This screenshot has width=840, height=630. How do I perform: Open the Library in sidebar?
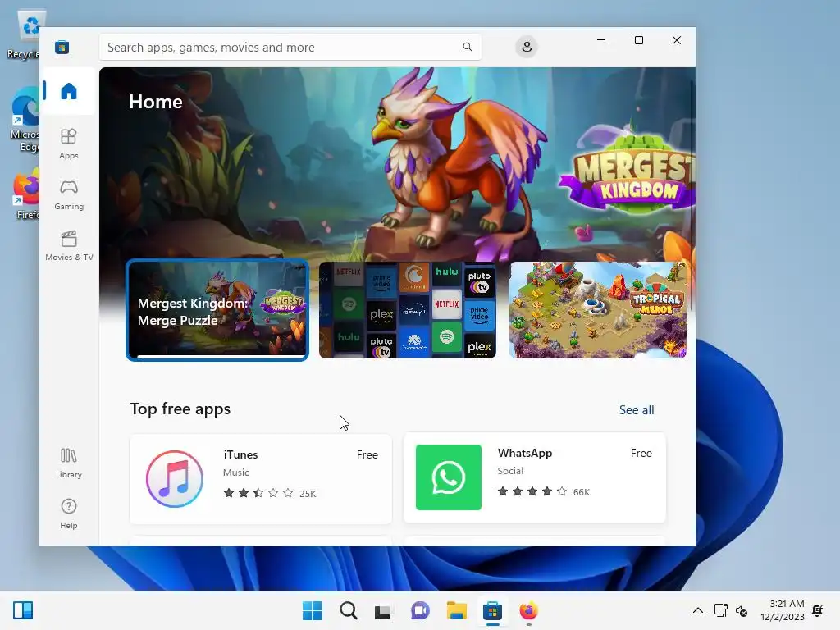(x=69, y=463)
